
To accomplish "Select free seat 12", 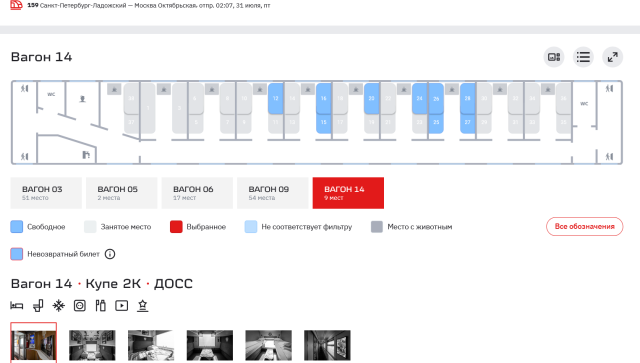I will (276, 98).
